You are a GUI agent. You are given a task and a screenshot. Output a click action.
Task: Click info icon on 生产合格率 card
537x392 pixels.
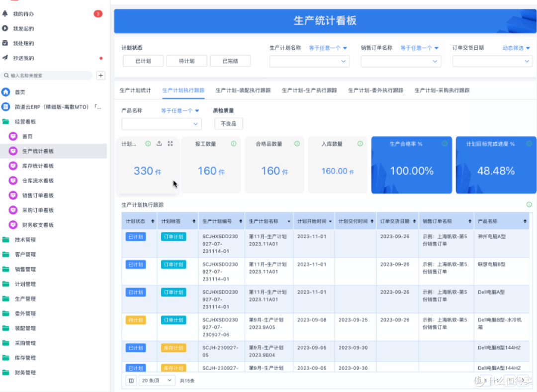(x=445, y=144)
